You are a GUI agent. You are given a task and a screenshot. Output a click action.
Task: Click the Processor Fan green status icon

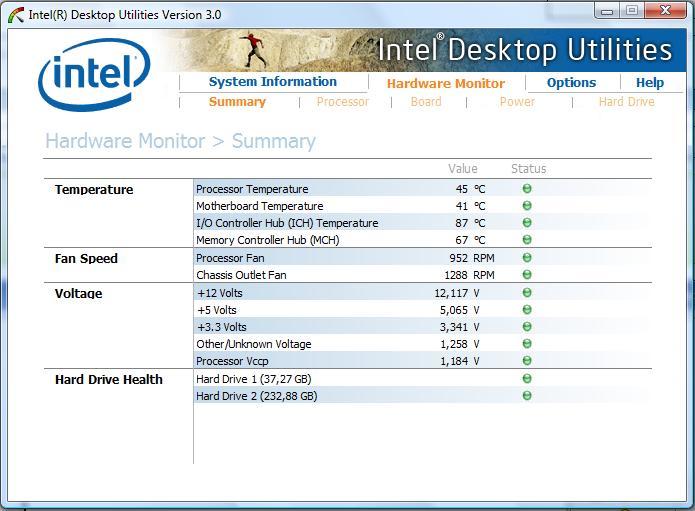[x=527, y=257]
